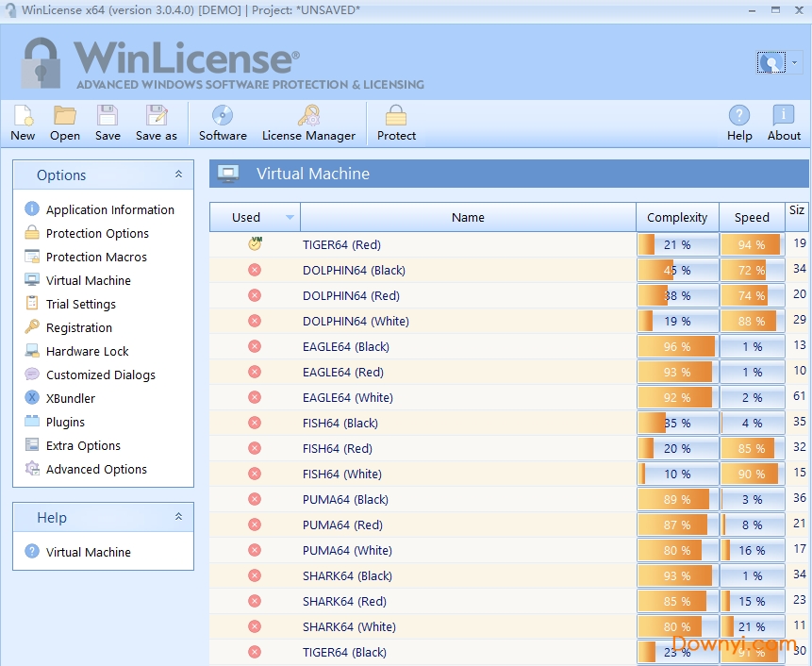The height and width of the screenshot is (666, 812).
Task: Open an existing project via the Open icon
Action: [63, 123]
